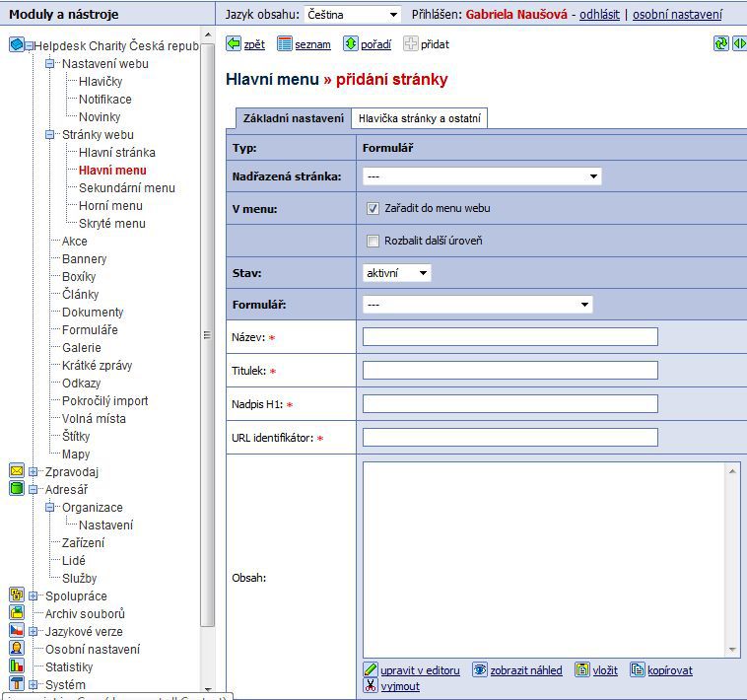Click the left tree panel scrollbar
The image size is (747, 700).
[207, 333]
